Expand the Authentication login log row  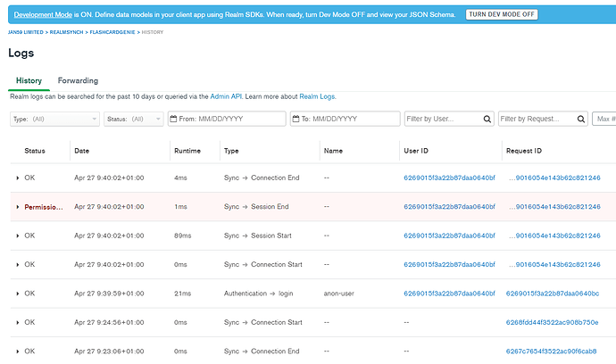[17, 294]
